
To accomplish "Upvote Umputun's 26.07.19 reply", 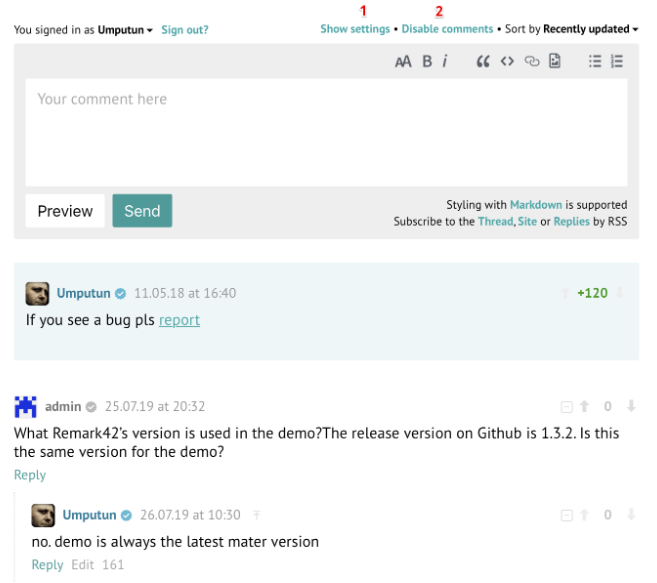I will point(584,514).
